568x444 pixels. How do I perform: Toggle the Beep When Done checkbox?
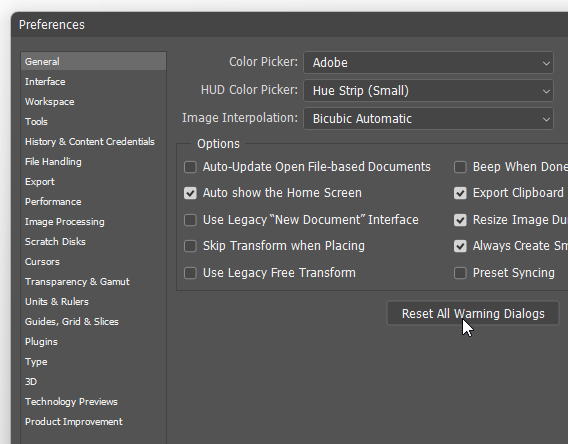coord(460,167)
